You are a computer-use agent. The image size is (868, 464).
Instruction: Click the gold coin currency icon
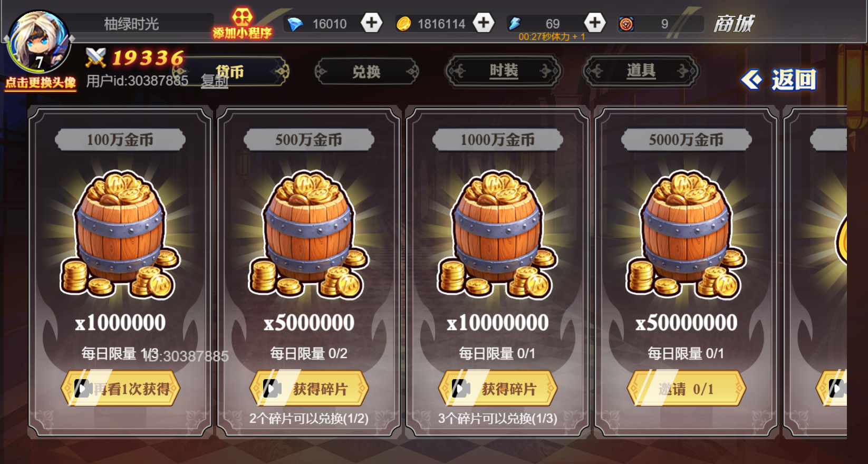tap(403, 24)
